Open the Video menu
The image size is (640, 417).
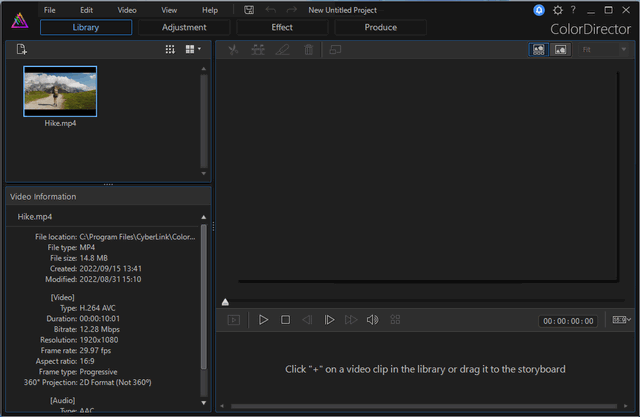pyautogui.click(x=127, y=10)
